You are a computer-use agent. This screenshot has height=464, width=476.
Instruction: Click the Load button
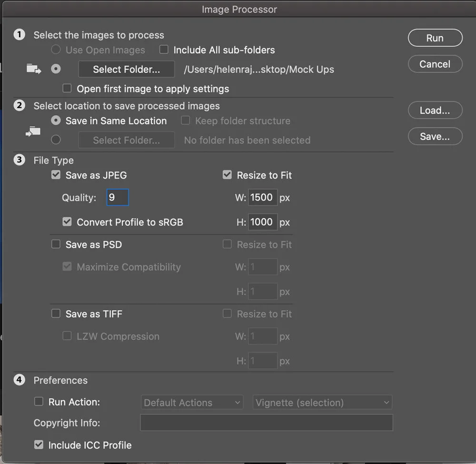pos(435,110)
